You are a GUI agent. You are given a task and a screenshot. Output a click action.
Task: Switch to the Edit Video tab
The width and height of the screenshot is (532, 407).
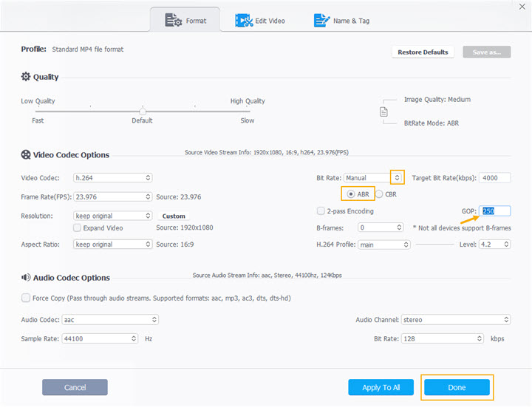tap(260, 21)
